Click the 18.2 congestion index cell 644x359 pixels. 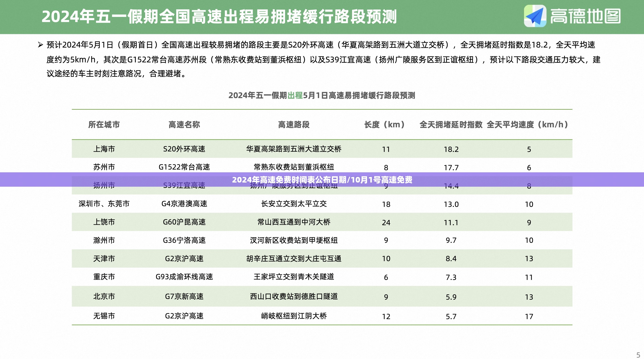[451, 149]
